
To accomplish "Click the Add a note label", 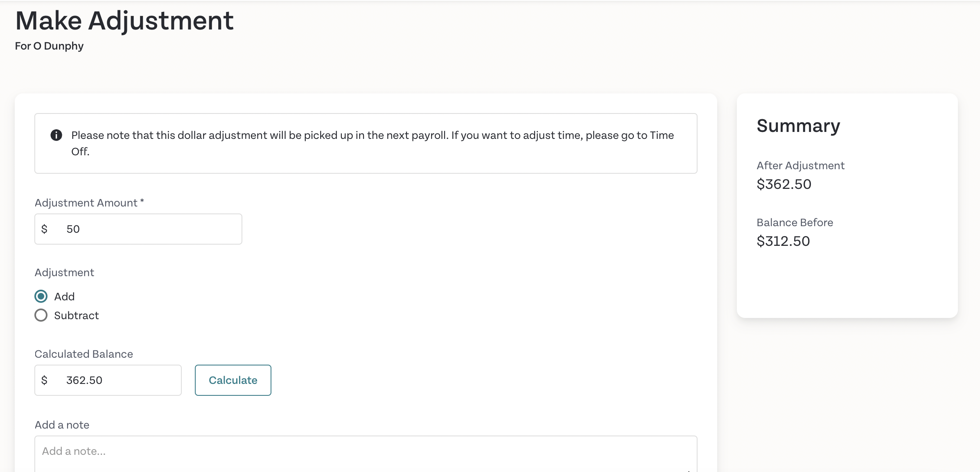I will tap(62, 425).
